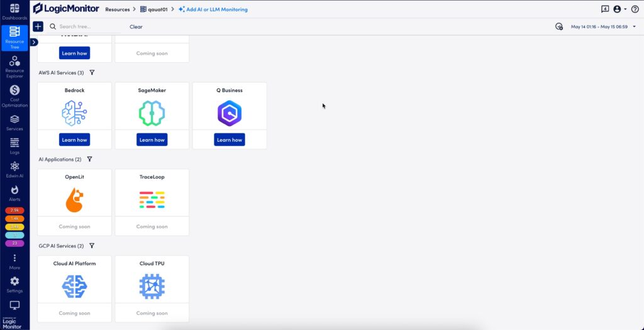
Task: Expand the collapsed resource tree panel
Action: [34, 42]
